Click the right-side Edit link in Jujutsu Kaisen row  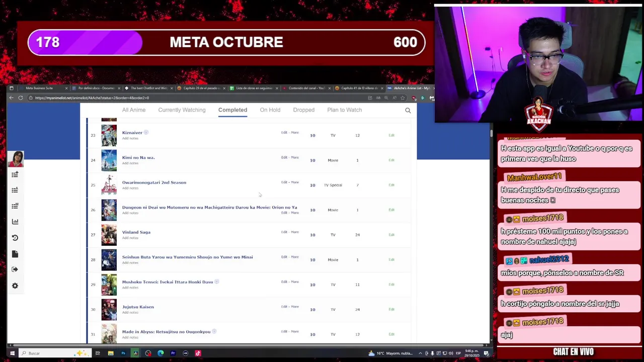coord(391,309)
